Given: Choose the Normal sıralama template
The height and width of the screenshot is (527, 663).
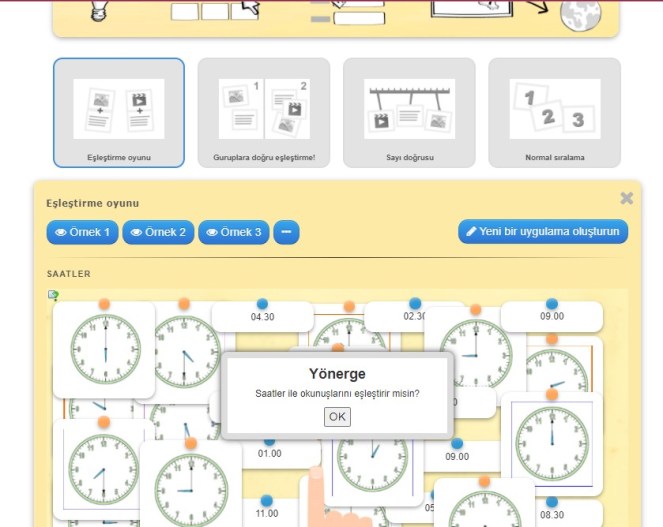Looking at the screenshot, I should coord(554,112).
